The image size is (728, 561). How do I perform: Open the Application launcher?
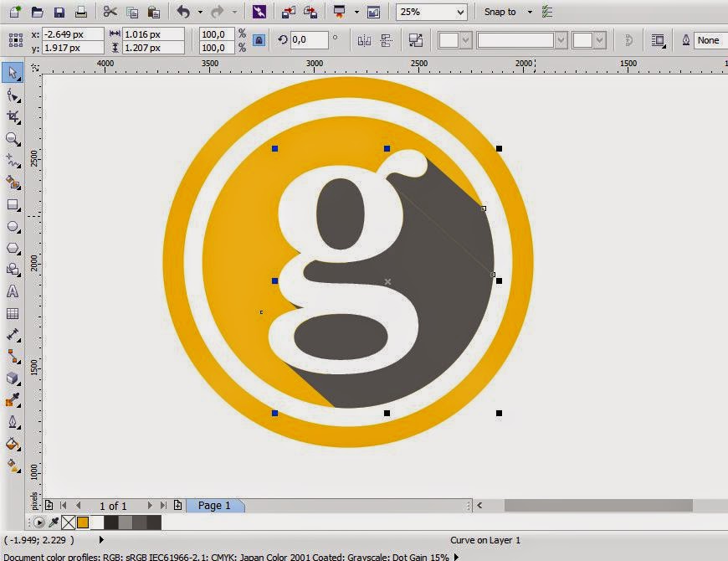pyautogui.click(x=340, y=12)
